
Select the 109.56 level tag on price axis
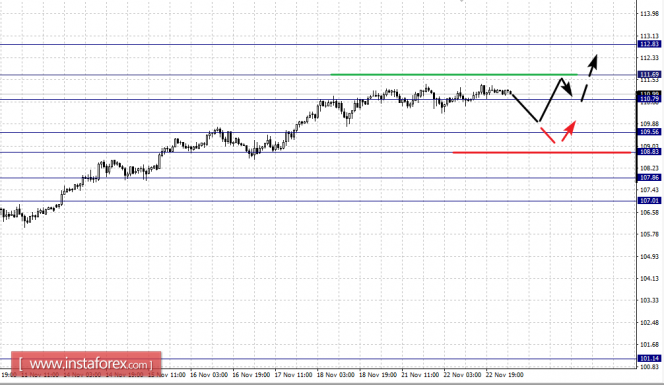(x=649, y=132)
